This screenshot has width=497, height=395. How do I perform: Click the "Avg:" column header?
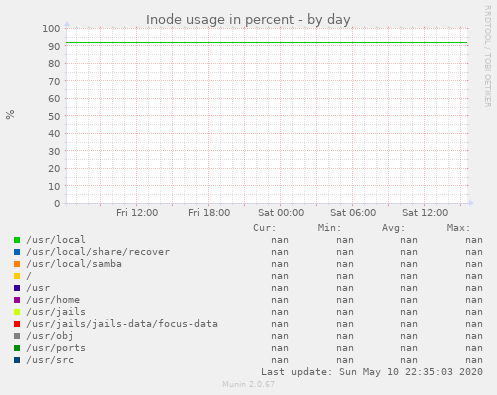coord(393,228)
